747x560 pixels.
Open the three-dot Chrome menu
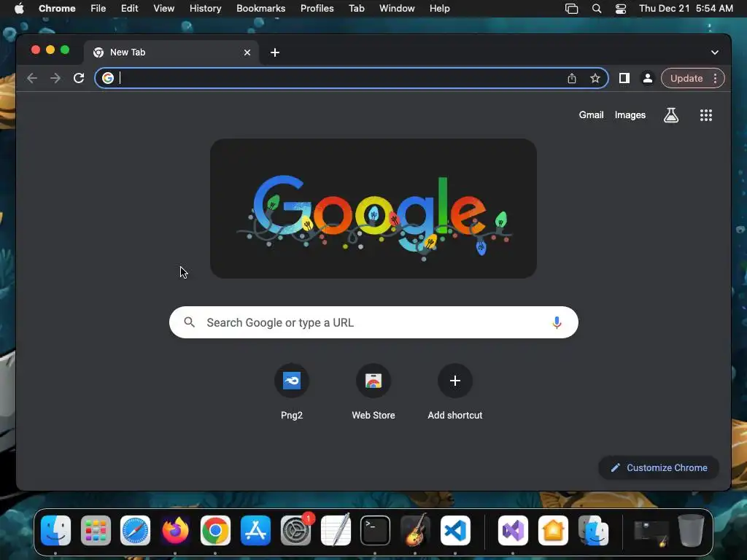(715, 78)
